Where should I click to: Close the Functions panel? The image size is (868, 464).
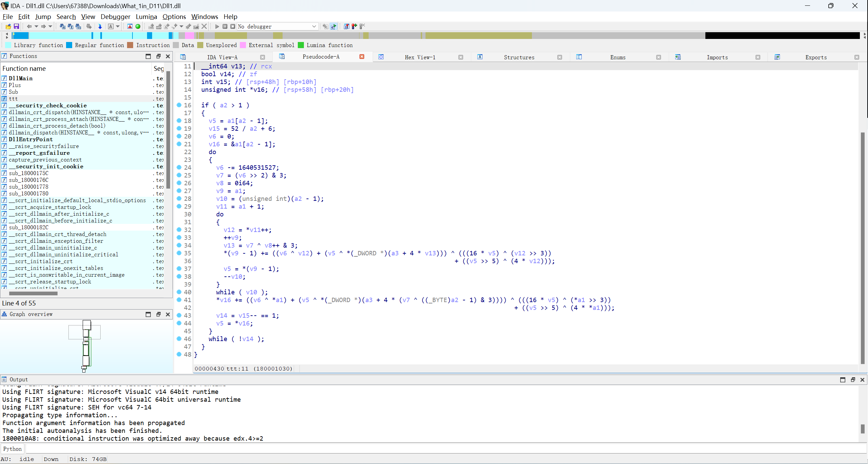168,56
